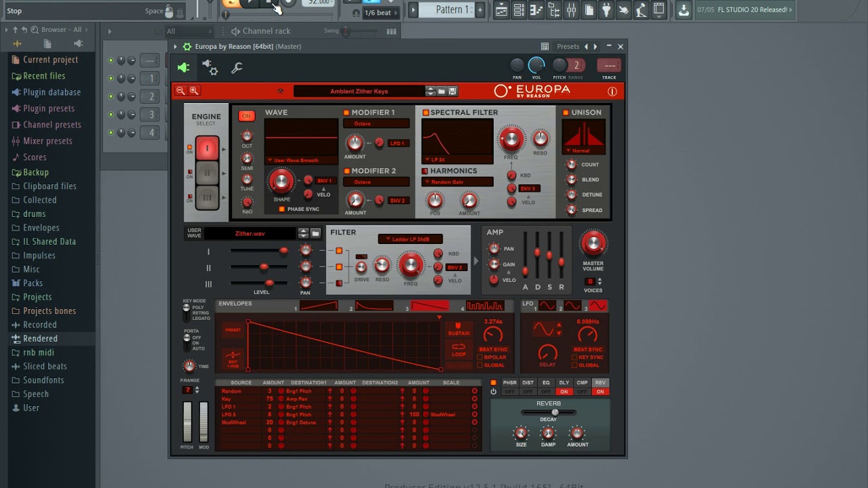Open the FL Studio playlist view icon
The image size is (868, 488).
point(501,9)
